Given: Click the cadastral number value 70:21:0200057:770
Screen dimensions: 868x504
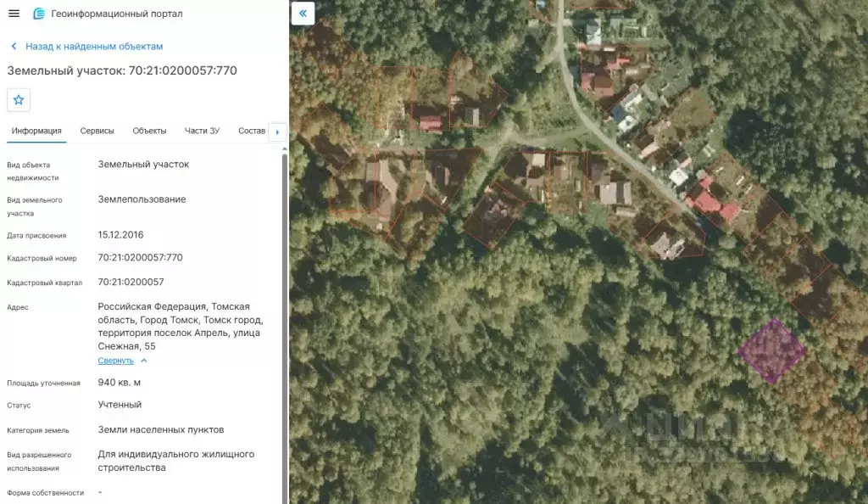Looking at the screenshot, I should (x=140, y=258).
